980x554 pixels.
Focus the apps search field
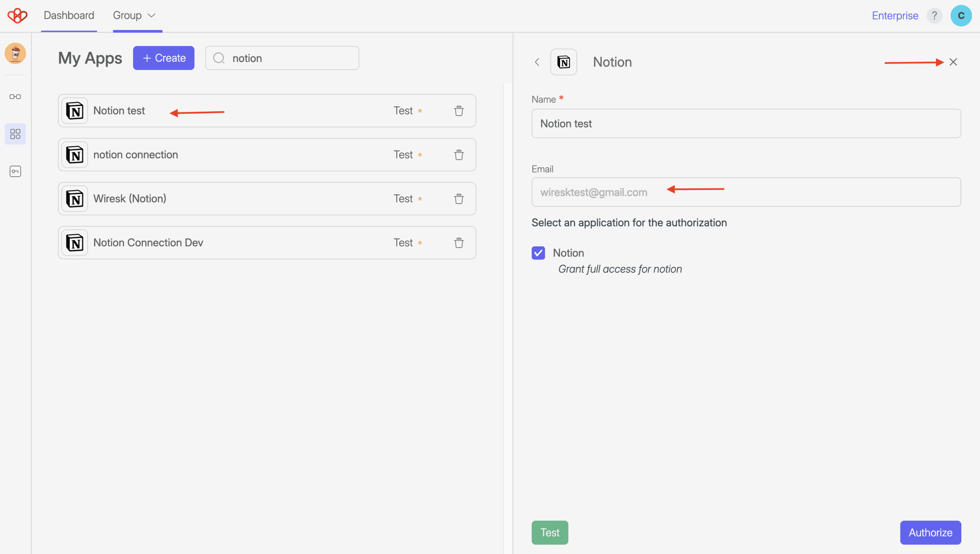pyautogui.click(x=282, y=58)
